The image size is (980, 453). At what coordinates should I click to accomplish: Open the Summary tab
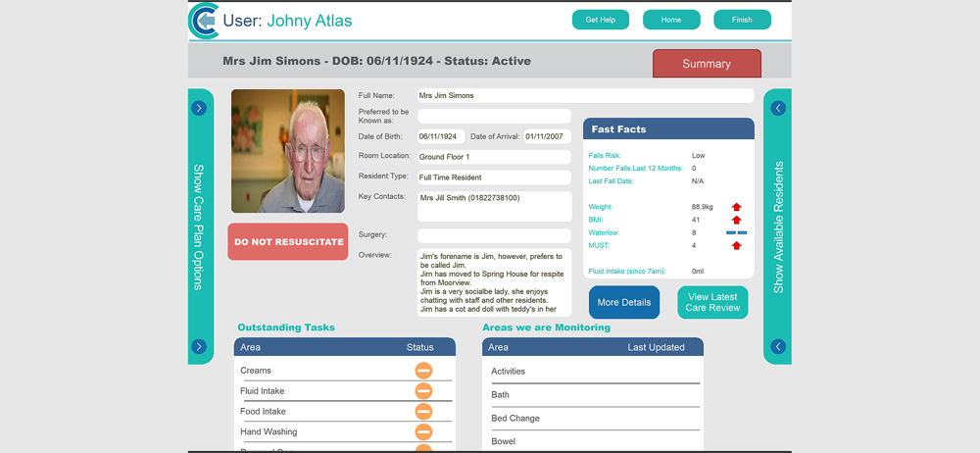tap(707, 64)
